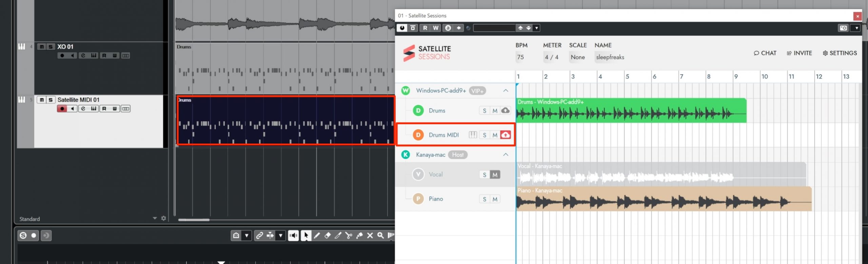Open the instrument editor on XO 01 track
This screenshot has height=264, width=868.
pos(94,56)
